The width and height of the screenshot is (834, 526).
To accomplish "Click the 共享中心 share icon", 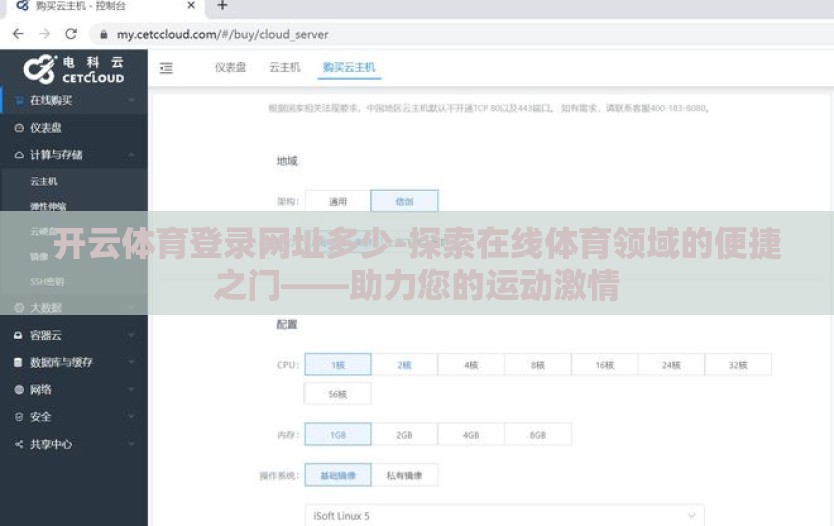I will click(19, 444).
